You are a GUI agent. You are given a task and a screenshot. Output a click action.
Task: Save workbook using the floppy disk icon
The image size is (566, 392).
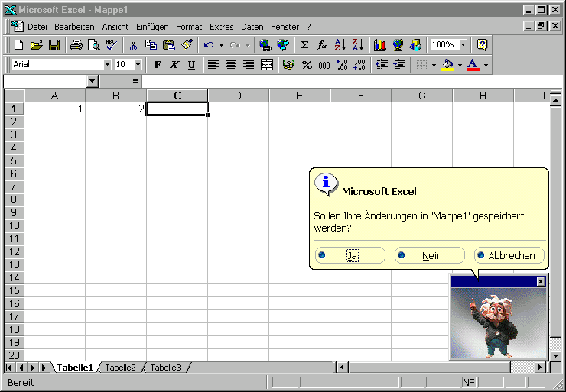point(54,45)
